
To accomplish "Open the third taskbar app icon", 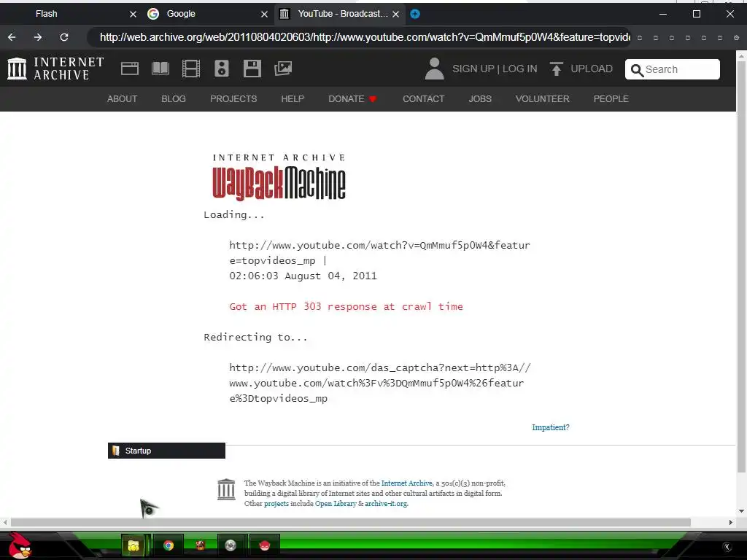I will (200, 545).
